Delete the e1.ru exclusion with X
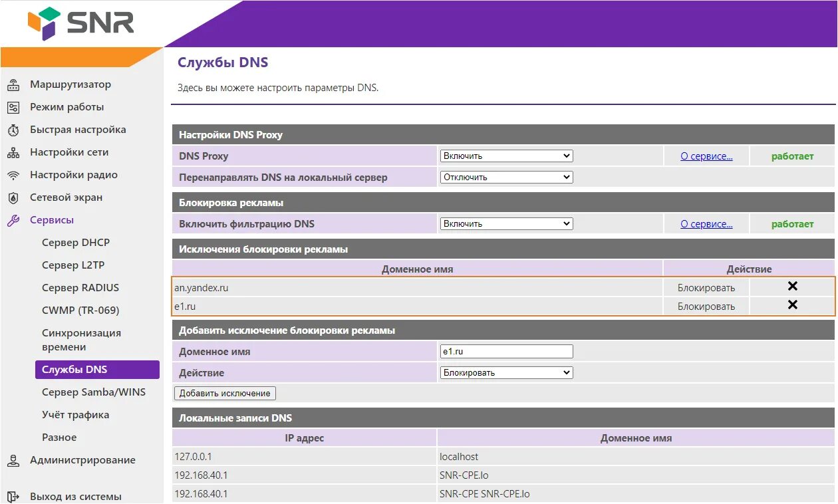The width and height of the screenshot is (838, 504). (x=792, y=305)
